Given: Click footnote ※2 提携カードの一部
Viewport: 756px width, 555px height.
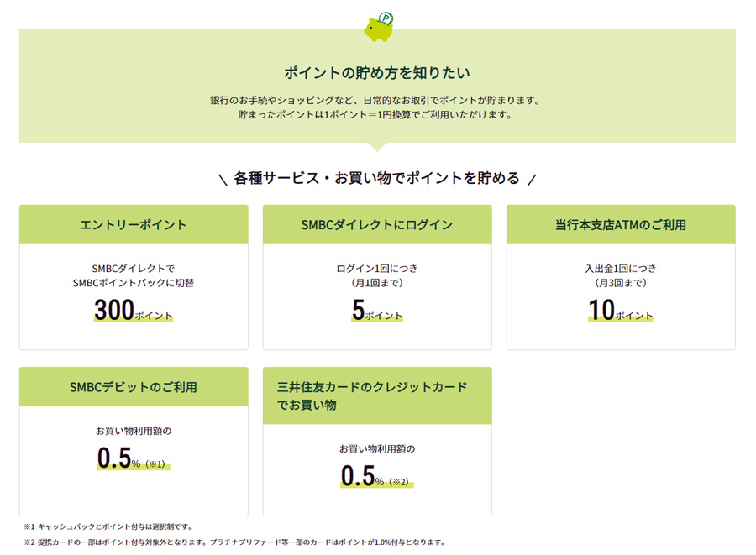Looking at the screenshot, I should [x=235, y=542].
